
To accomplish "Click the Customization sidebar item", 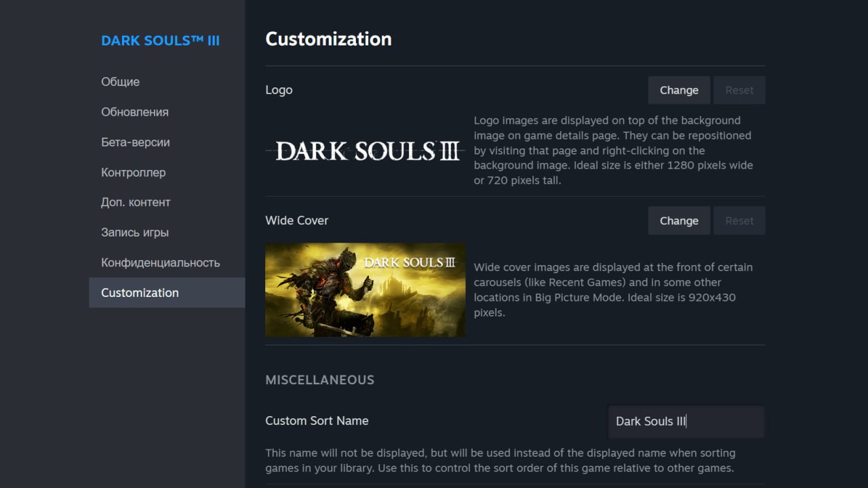I will click(x=140, y=293).
